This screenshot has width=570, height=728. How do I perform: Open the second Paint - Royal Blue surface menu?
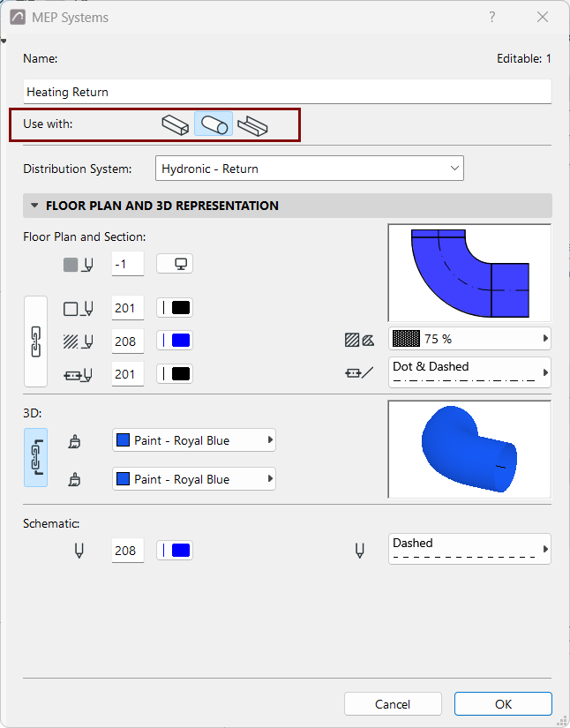tap(194, 478)
